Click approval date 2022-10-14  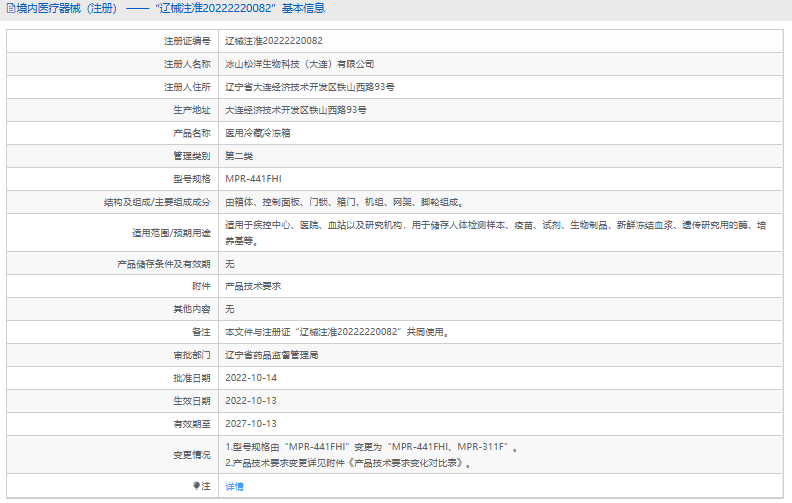[251, 378]
